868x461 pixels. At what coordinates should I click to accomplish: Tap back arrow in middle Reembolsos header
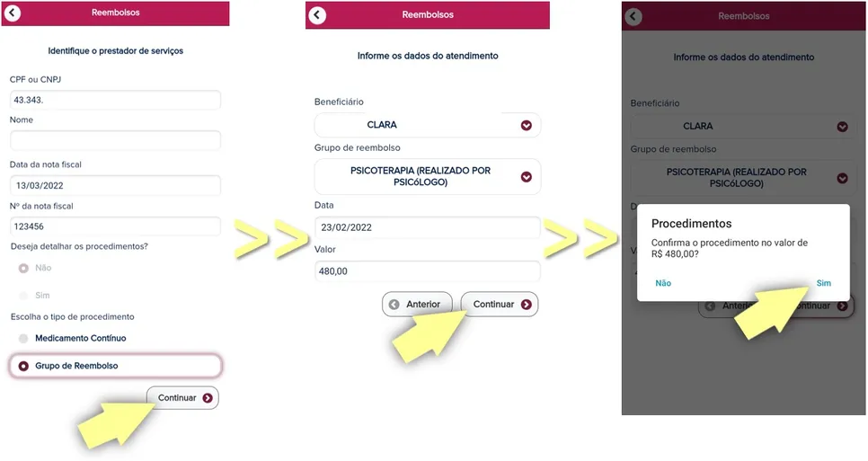click(317, 15)
